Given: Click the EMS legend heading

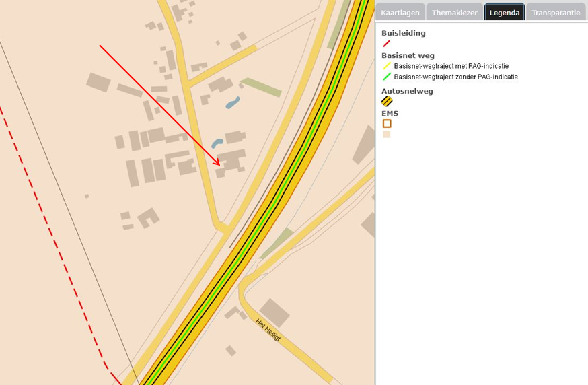Looking at the screenshot, I should click(x=390, y=113).
